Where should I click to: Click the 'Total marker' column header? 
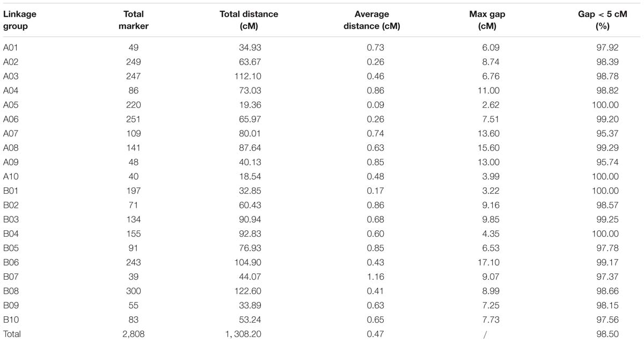tap(133, 20)
